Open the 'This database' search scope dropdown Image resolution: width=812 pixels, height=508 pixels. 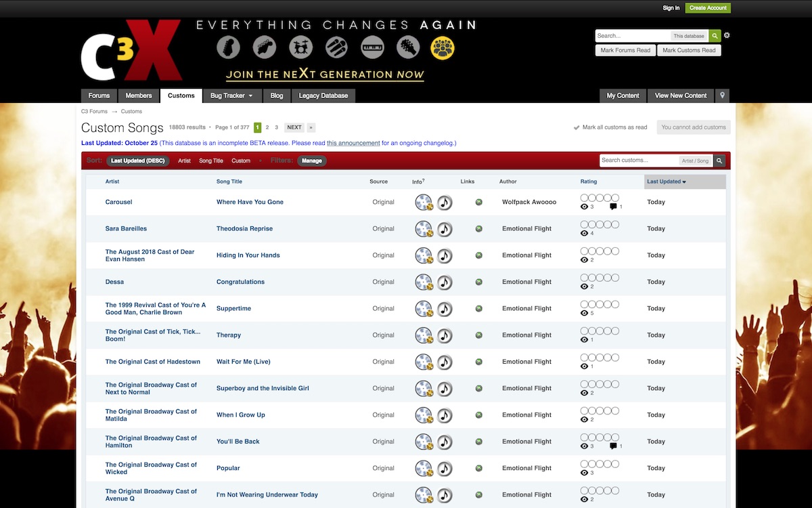point(688,36)
